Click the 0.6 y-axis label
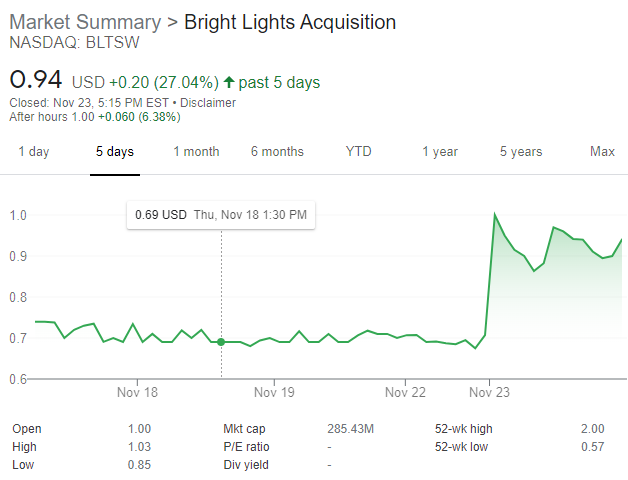 pyautogui.click(x=18, y=379)
